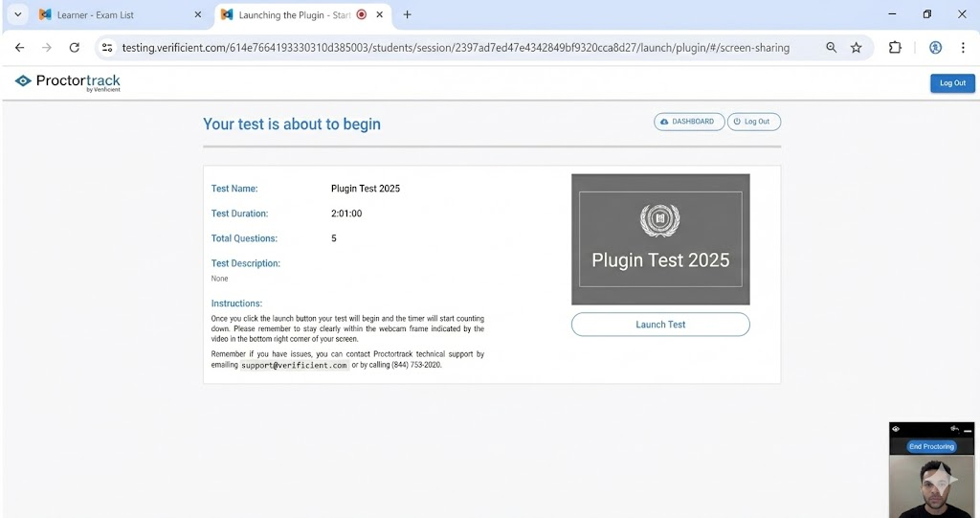Click the recording indicator on the active tab
The height and width of the screenshot is (518, 980).
click(361, 14)
